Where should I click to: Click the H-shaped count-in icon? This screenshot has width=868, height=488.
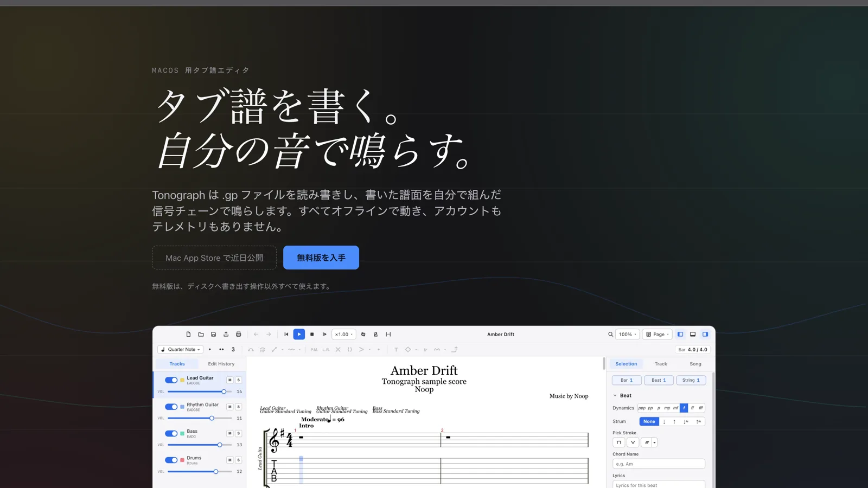pos(388,335)
